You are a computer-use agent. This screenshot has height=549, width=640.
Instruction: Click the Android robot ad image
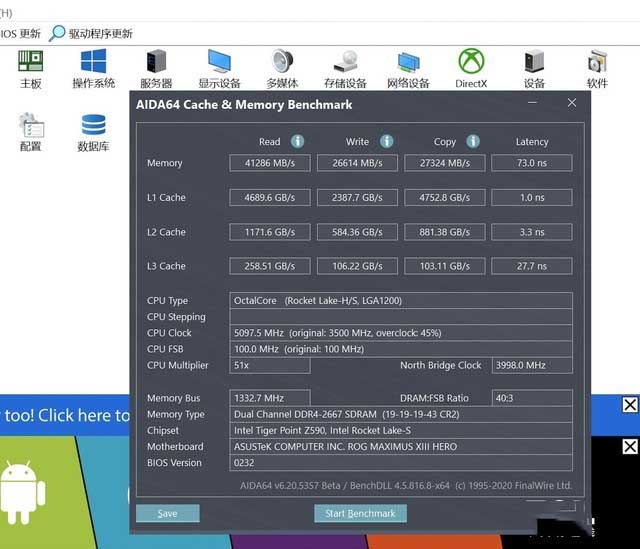pyautogui.click(x=23, y=492)
